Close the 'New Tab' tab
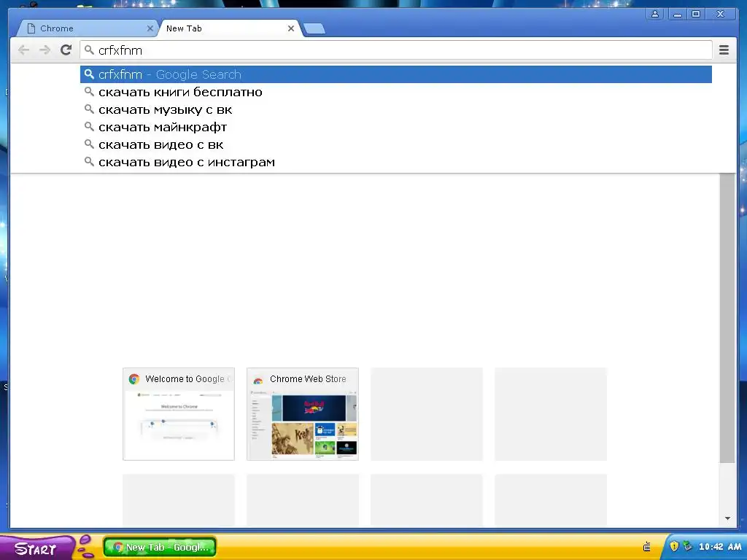 click(x=290, y=28)
